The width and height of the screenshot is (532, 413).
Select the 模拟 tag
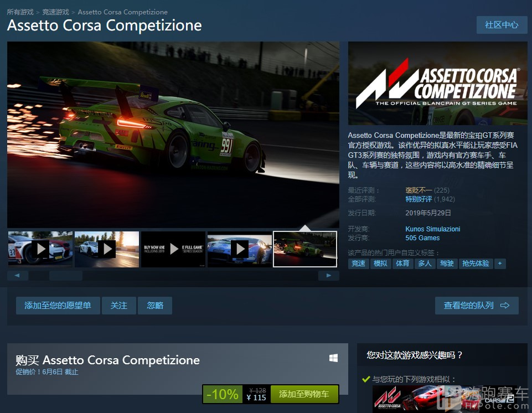pyautogui.click(x=380, y=264)
